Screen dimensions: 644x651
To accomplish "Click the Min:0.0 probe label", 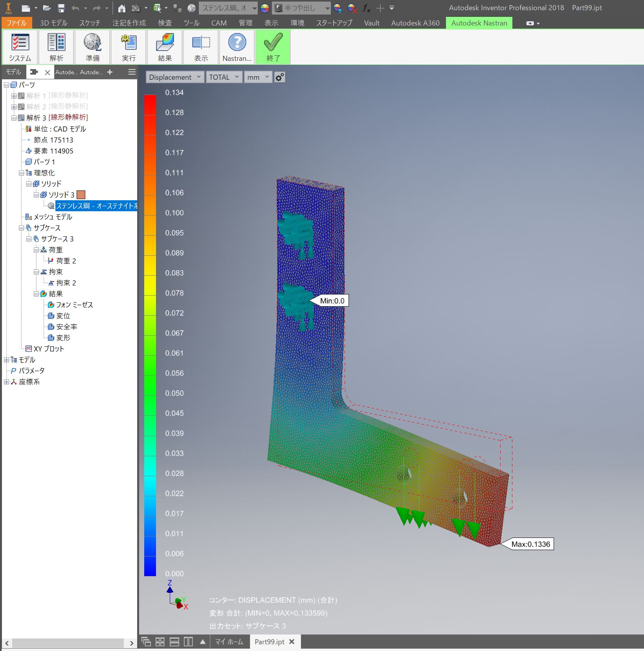I will click(x=332, y=301).
